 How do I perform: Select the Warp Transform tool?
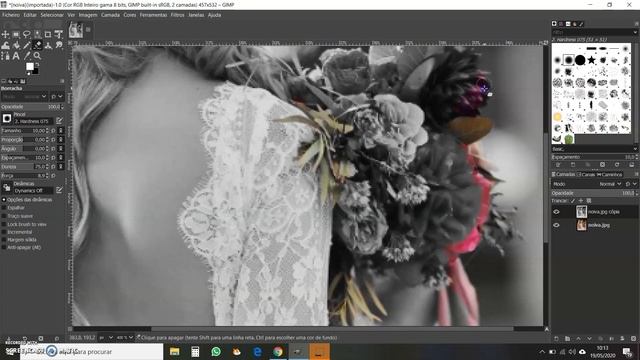5,45
